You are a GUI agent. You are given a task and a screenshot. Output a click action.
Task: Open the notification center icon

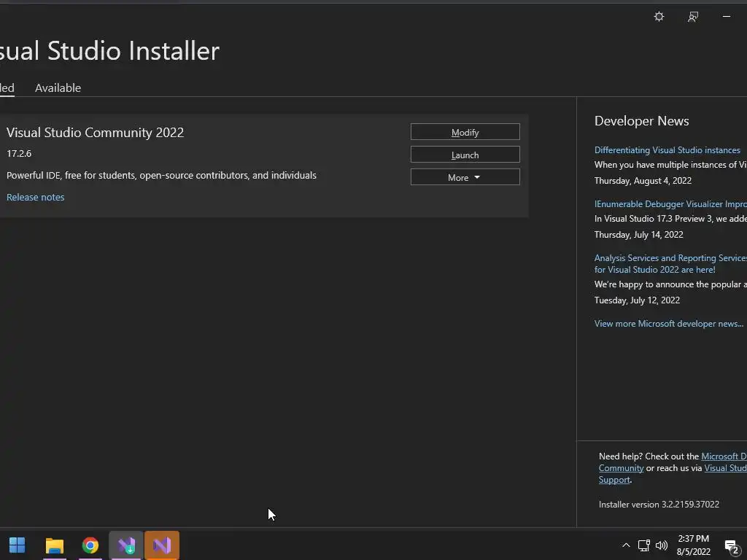732,546
